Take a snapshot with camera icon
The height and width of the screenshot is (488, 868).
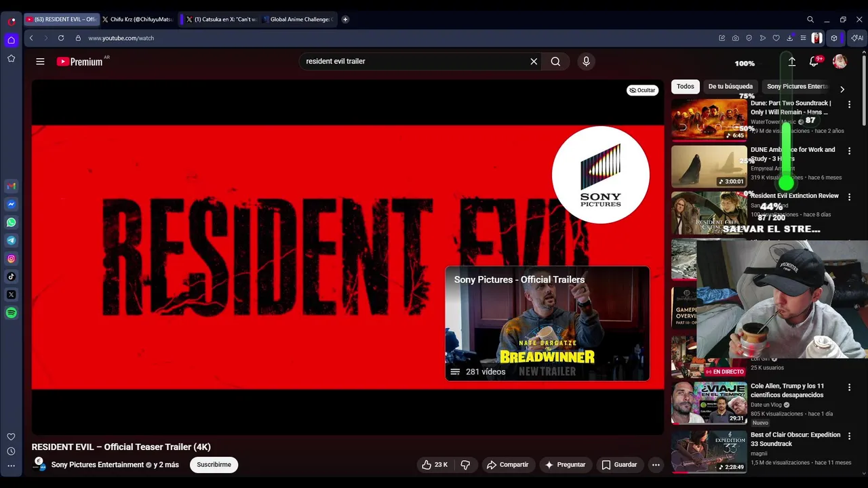tap(735, 38)
